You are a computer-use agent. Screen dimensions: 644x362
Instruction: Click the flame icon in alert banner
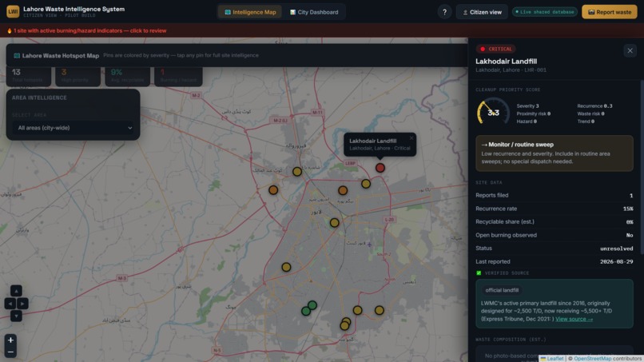point(10,30)
